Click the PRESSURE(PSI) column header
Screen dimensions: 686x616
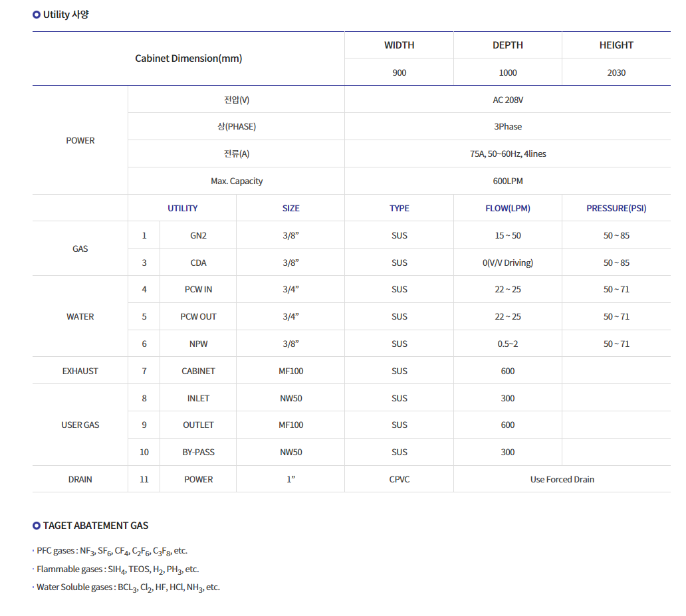point(616,208)
